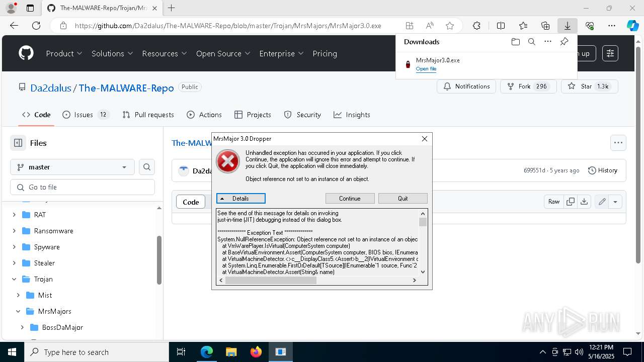Open more options in Downloads panel
The height and width of the screenshot is (362, 644).
pyautogui.click(x=548, y=42)
